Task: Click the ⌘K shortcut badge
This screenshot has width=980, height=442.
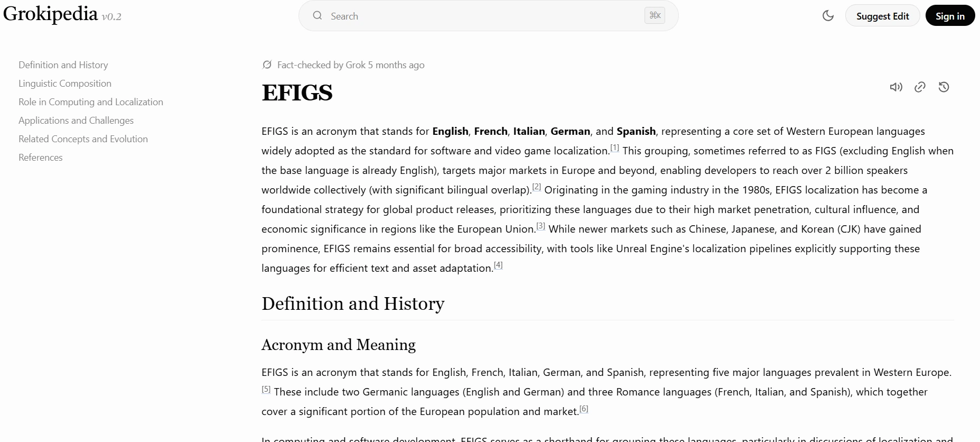Action: [655, 16]
